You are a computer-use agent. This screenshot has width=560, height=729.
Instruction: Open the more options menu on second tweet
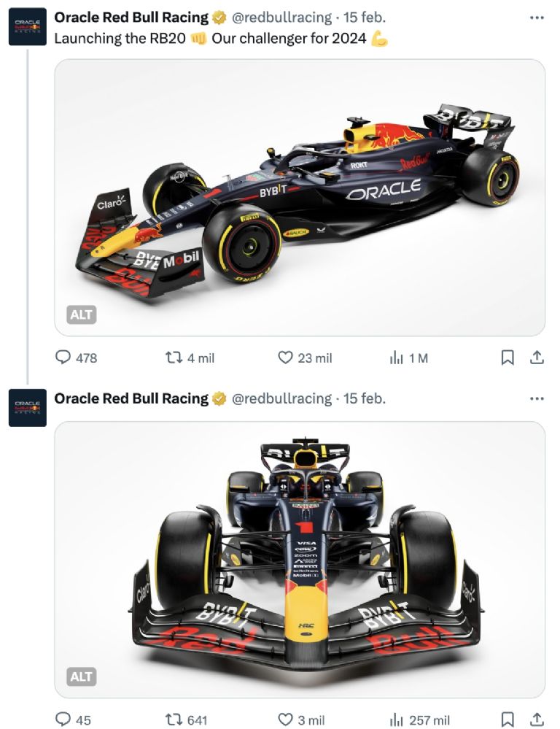tap(534, 398)
